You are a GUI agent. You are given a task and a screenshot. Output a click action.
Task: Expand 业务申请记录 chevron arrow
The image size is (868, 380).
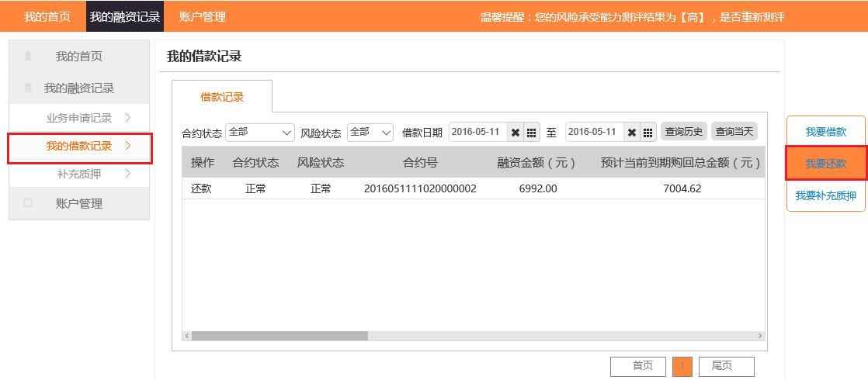click(x=127, y=118)
